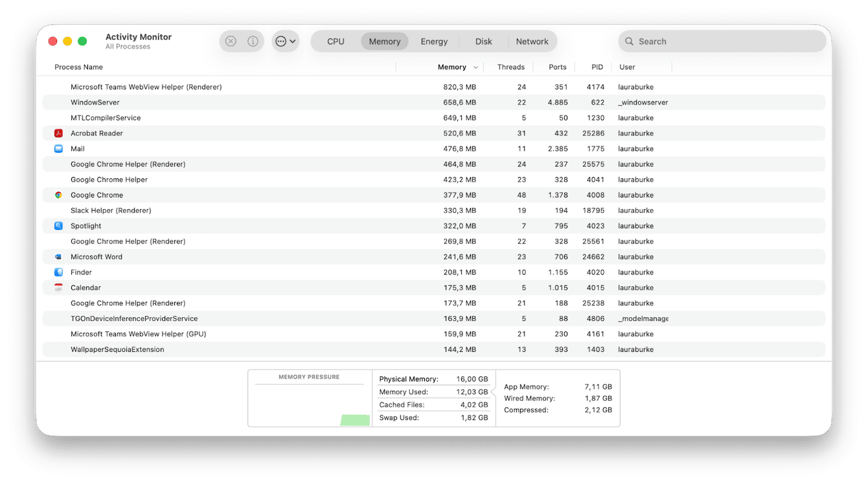The width and height of the screenshot is (868, 484).
Task: Open the more options ellipsis menu
Action: (280, 41)
